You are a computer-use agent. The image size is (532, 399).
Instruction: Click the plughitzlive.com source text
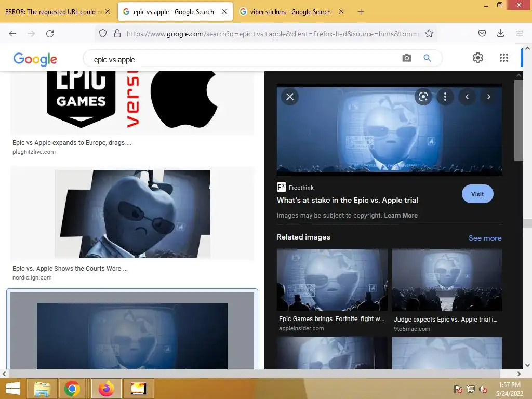point(34,152)
